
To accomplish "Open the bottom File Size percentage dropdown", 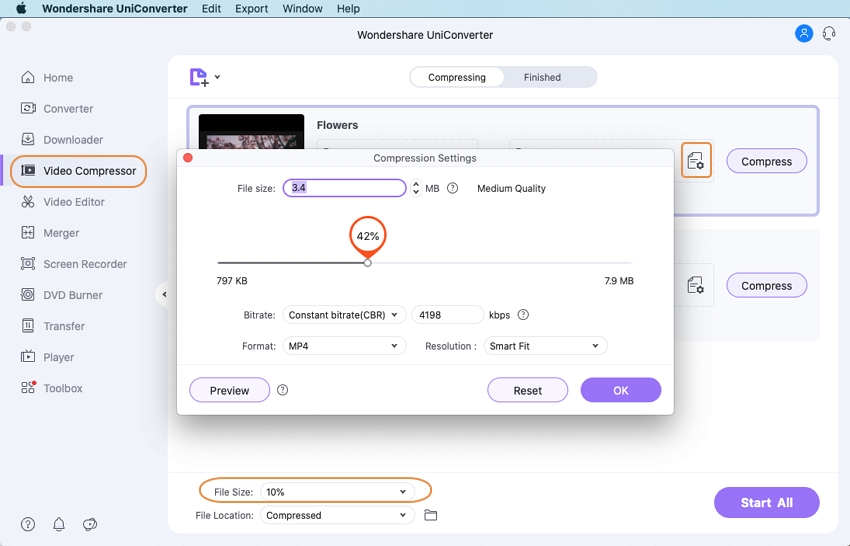I will tap(335, 492).
